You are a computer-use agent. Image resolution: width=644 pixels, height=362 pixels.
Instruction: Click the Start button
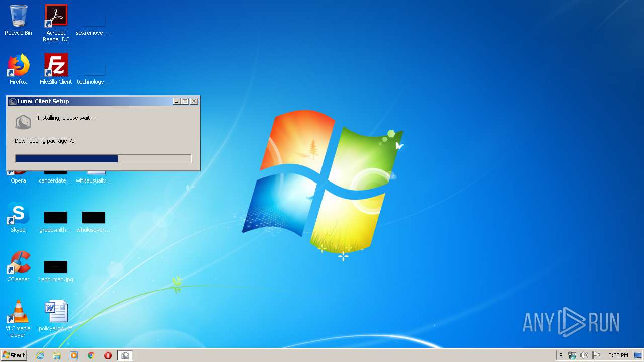pos(14,355)
